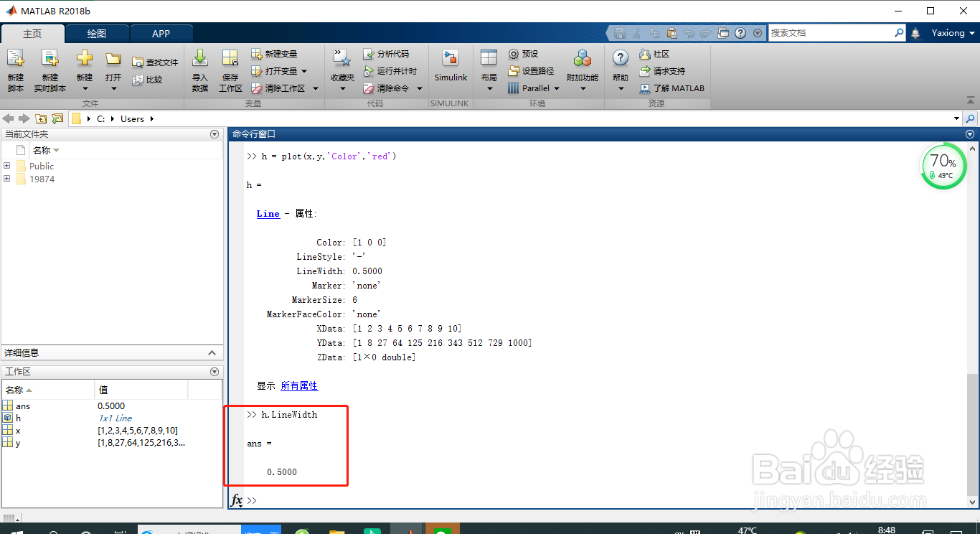Open 清除命令 (Clear Commands) dropdown
This screenshot has width=980, height=534.
coord(392,88)
